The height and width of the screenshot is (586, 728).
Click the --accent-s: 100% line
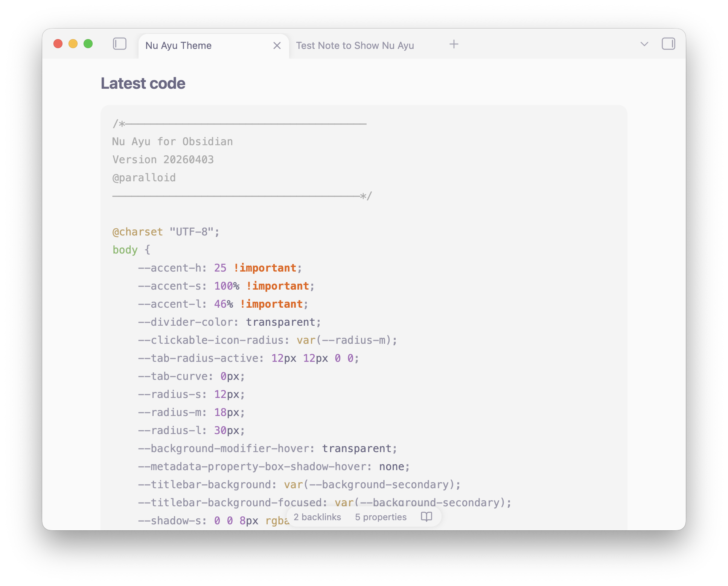point(226,286)
